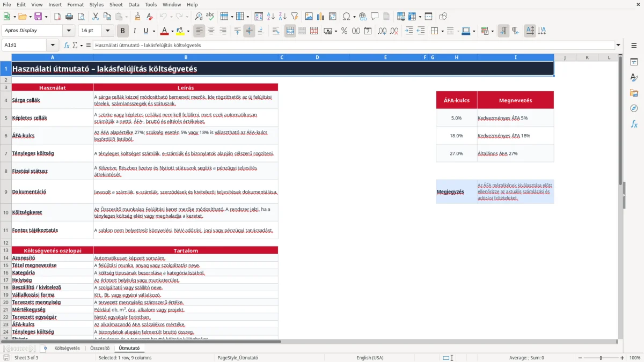Open Sidebar Navigator compass icon
This screenshot has height=362, width=644.
[x=634, y=108]
